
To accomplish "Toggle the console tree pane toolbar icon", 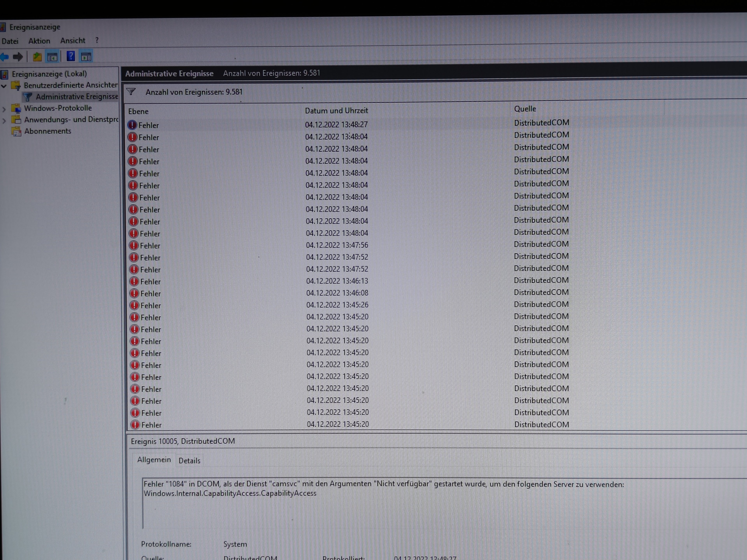I will (x=52, y=57).
